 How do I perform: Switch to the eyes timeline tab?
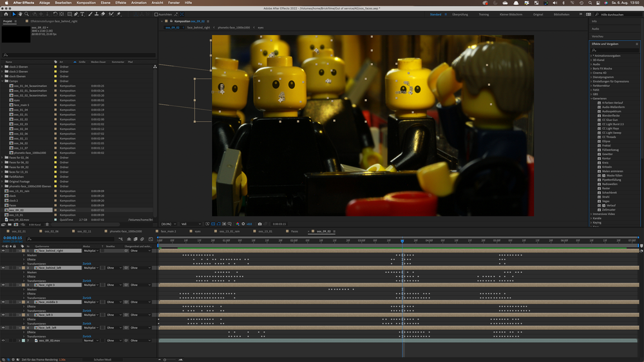point(198,231)
